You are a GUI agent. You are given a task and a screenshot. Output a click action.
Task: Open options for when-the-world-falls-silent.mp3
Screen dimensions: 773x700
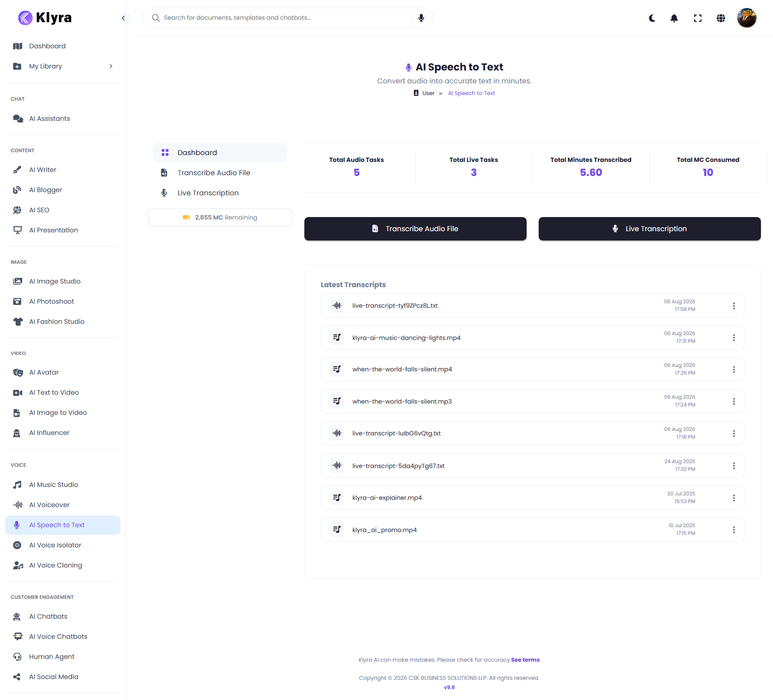coord(734,401)
